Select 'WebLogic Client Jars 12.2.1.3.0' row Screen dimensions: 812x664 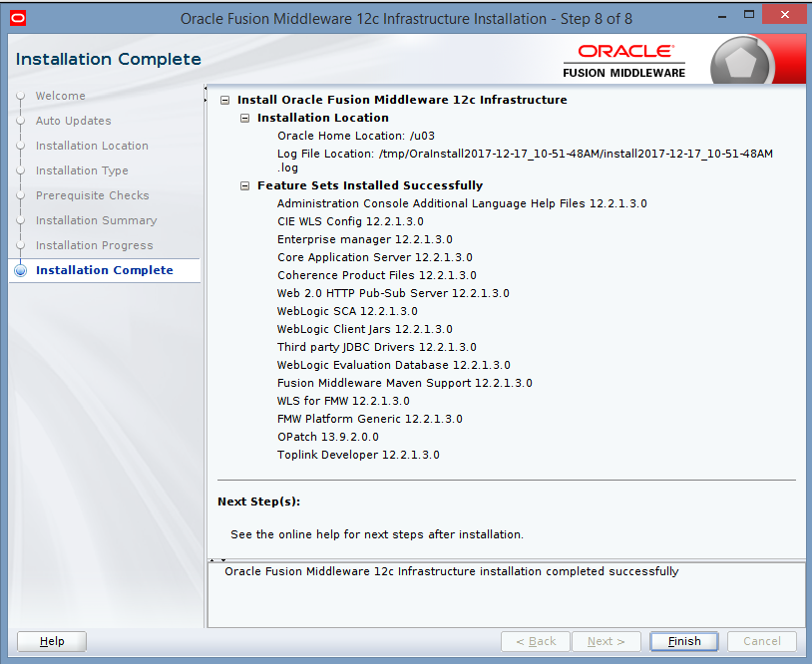pos(365,329)
